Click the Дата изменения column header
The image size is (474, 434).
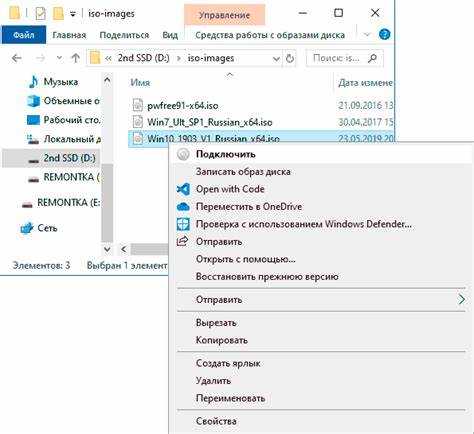365,82
